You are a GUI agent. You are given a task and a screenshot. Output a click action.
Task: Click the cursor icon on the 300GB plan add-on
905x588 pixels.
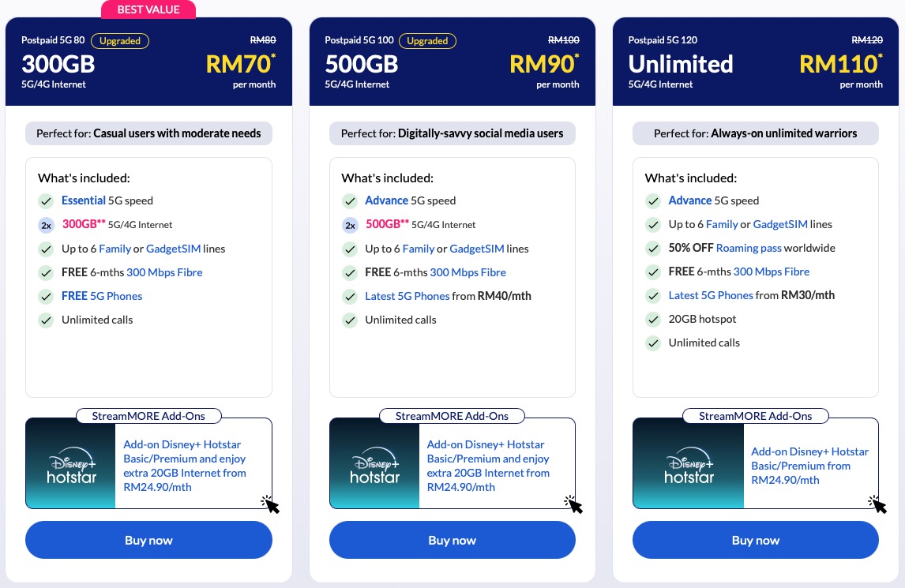coord(270,504)
